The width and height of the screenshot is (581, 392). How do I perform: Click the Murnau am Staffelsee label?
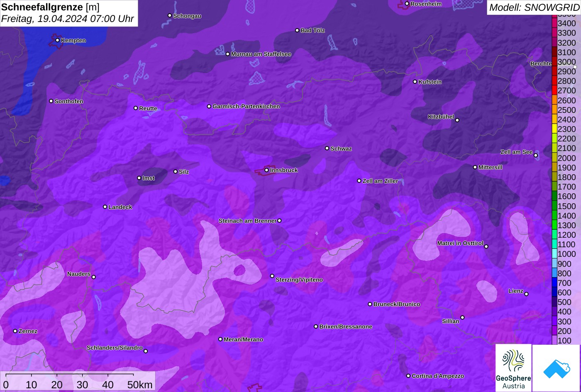261,54
